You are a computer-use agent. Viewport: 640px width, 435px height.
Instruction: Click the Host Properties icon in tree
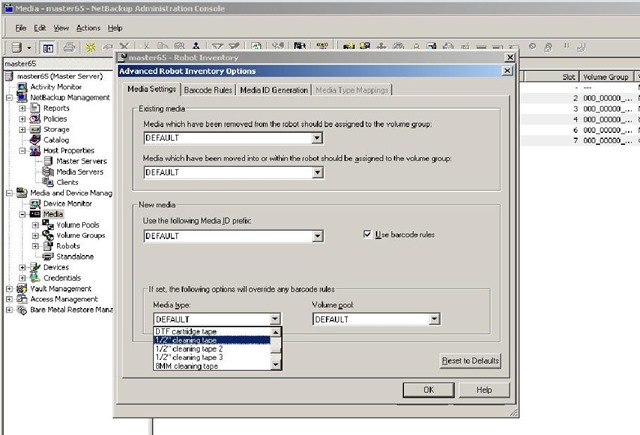pyautogui.click(x=36, y=151)
